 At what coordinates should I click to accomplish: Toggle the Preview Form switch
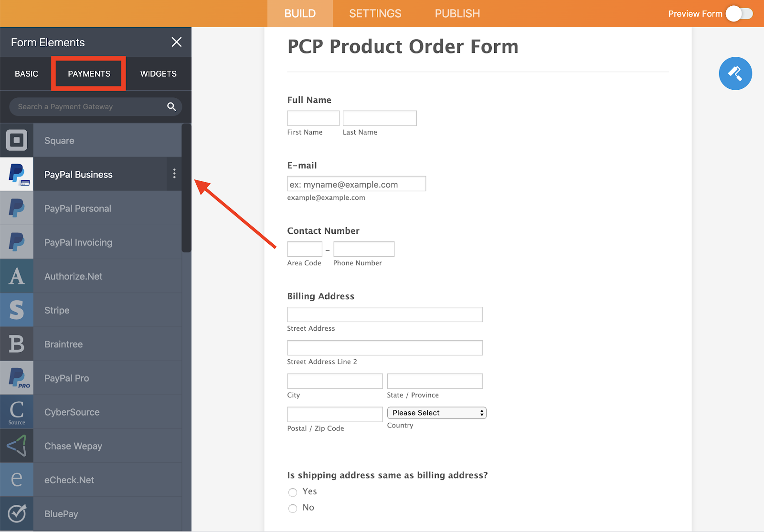[739, 14]
